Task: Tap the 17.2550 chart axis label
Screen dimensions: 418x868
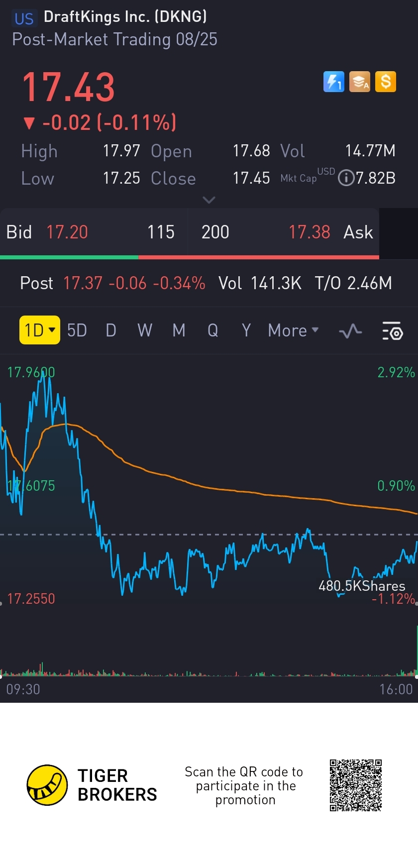Action: 31,599
